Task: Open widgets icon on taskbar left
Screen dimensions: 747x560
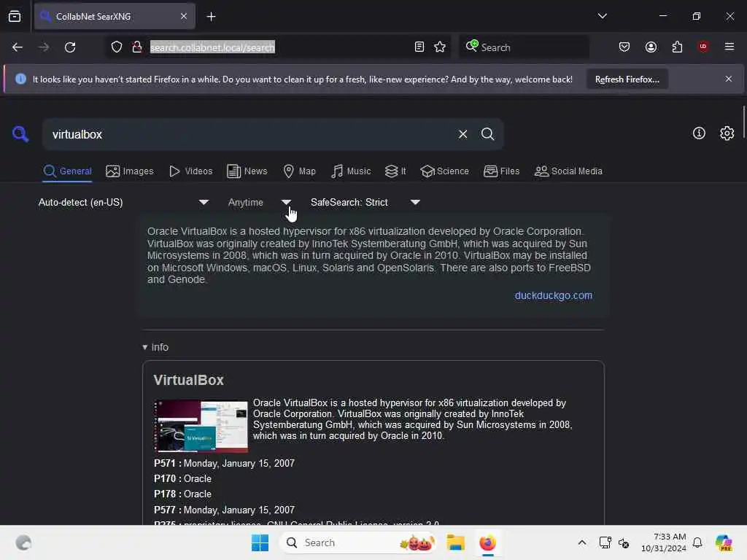Action: 23,542
